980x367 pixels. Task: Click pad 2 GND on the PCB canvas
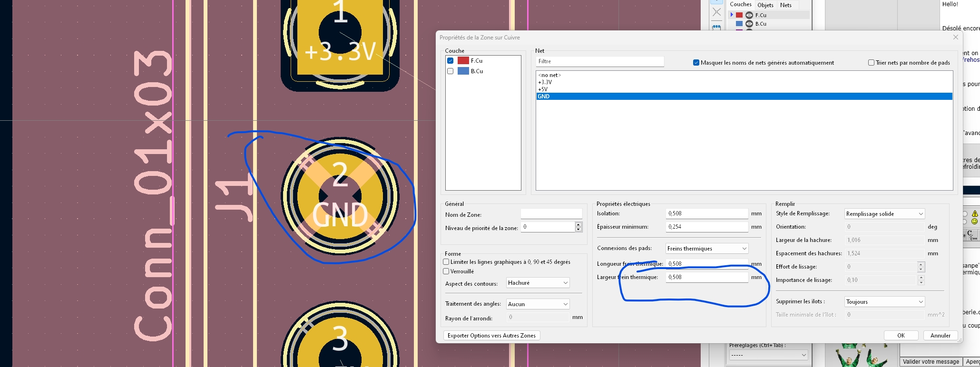[x=340, y=195]
